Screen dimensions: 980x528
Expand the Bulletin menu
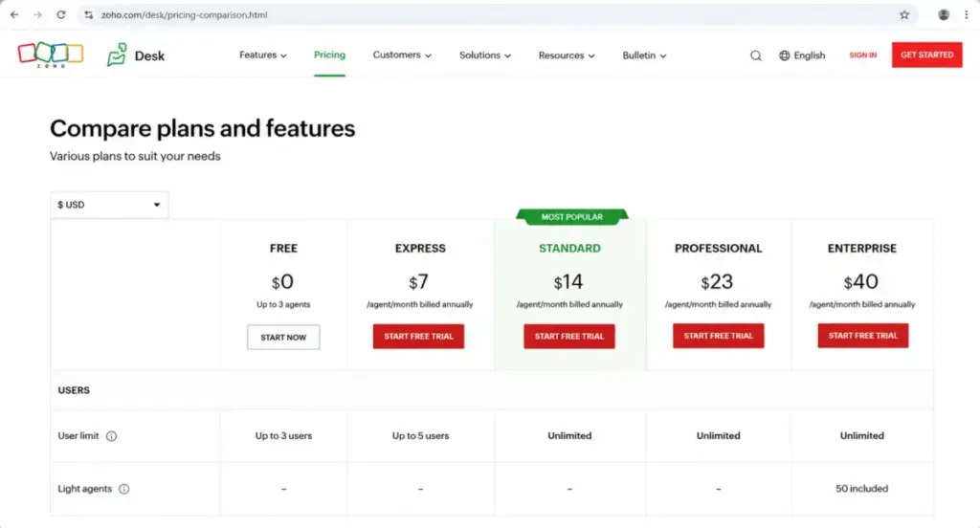coord(644,55)
